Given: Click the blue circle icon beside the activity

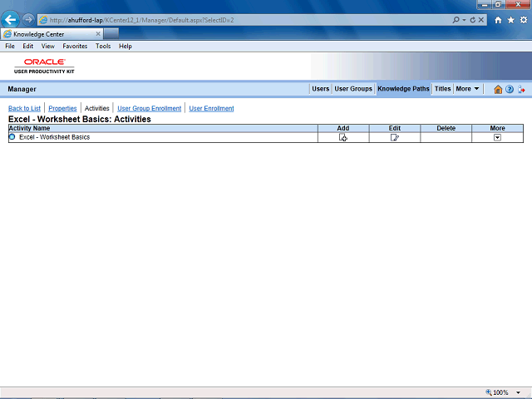Looking at the screenshot, I should click(x=12, y=137).
